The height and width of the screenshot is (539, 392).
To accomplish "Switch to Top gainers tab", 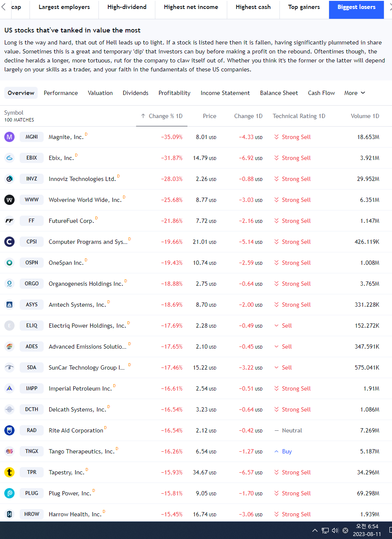I will point(304,7).
